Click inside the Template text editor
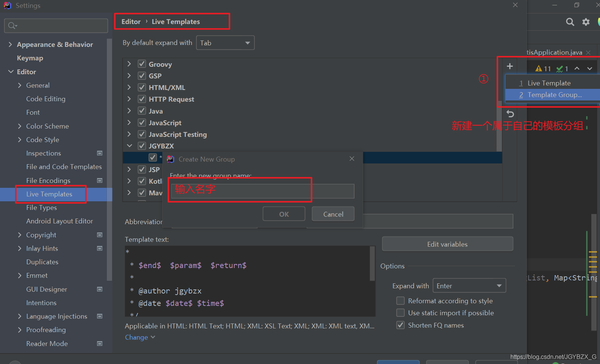 tap(247, 281)
